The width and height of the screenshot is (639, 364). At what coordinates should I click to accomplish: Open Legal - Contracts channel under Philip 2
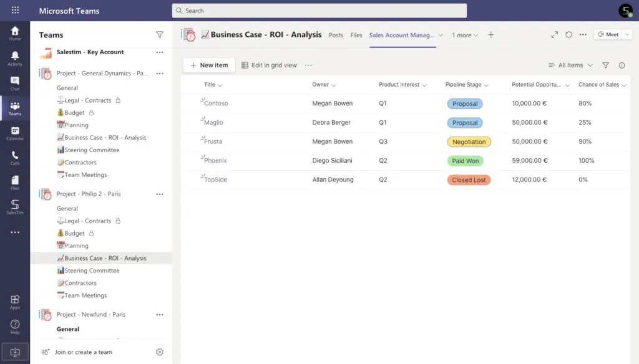click(x=87, y=221)
